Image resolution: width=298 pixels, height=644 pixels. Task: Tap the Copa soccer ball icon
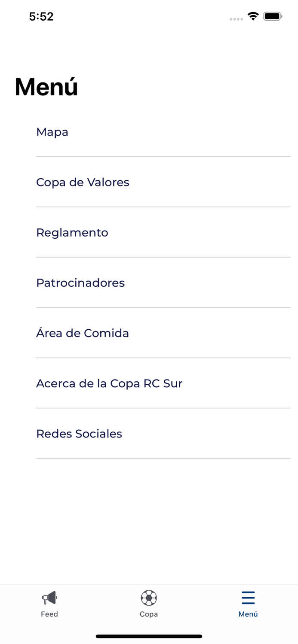point(149,597)
